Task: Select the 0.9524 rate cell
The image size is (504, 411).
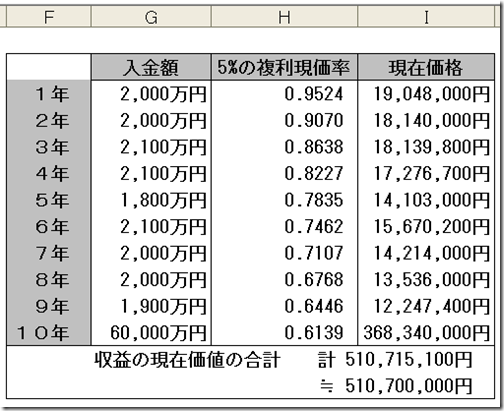Action: tap(284, 94)
